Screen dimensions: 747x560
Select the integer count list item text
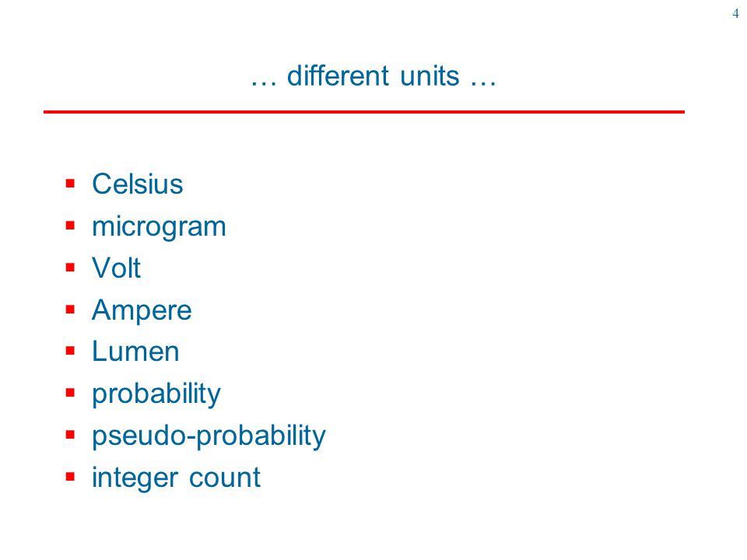pos(176,478)
